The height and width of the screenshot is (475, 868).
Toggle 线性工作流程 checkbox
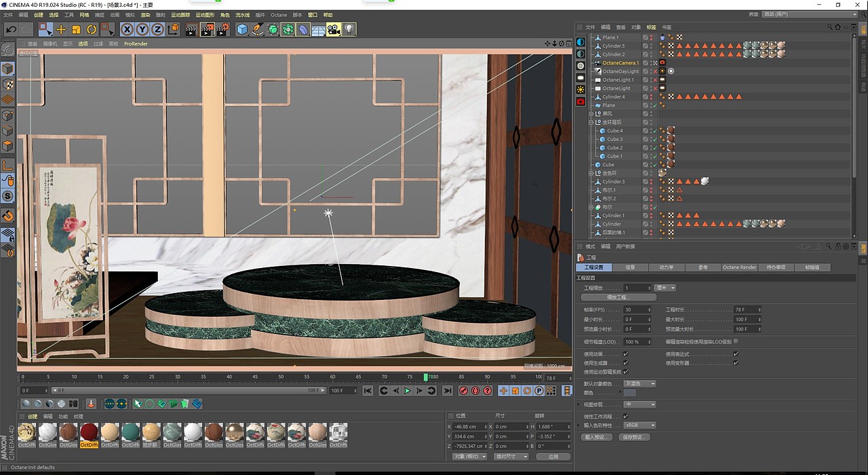coord(626,417)
